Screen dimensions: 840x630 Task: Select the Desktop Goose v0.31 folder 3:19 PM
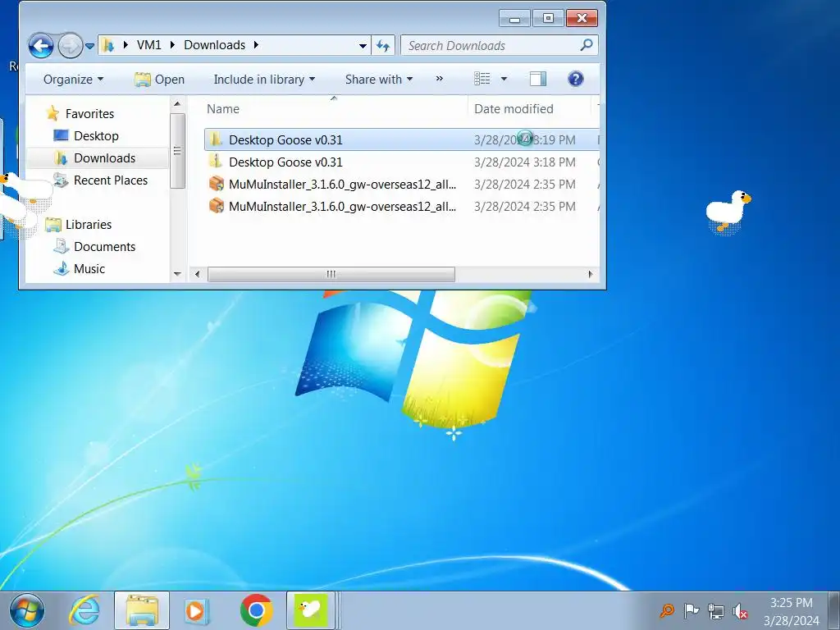(401, 139)
